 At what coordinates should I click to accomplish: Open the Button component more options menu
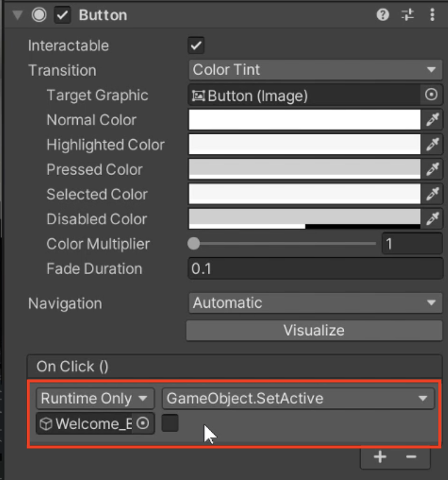coord(432,15)
